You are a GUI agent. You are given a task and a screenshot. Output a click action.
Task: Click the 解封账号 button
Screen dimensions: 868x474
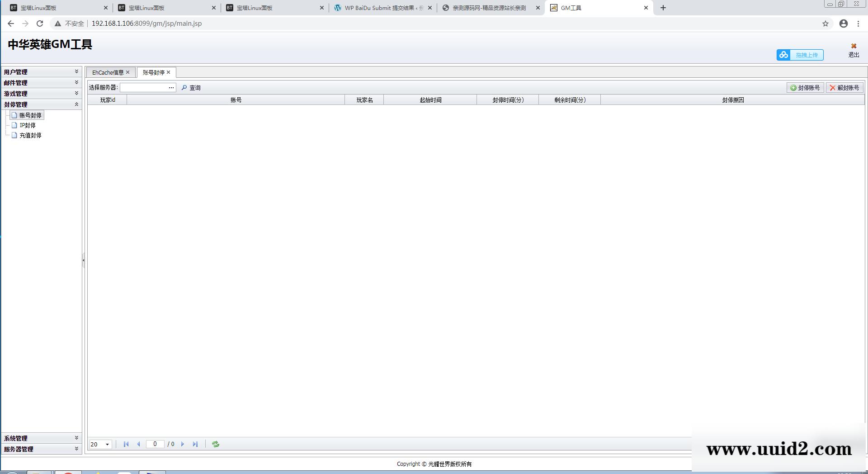[844, 88]
